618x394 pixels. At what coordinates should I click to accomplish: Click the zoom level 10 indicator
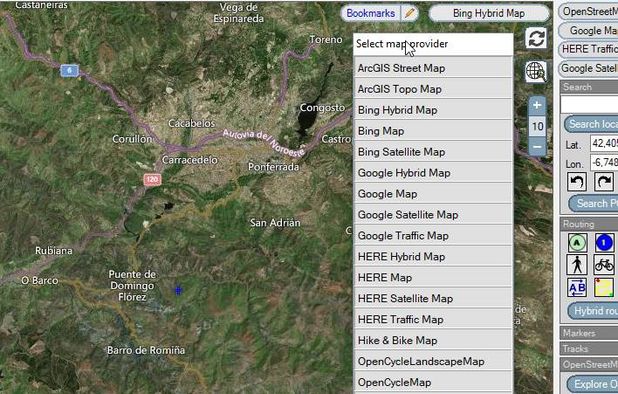point(537,126)
